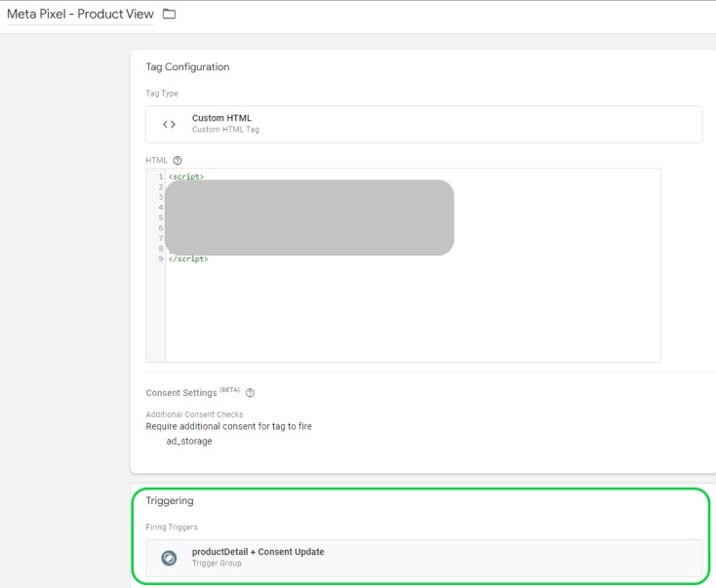The width and height of the screenshot is (716, 588).
Task: Click the Triggering section heading
Action: (x=170, y=501)
